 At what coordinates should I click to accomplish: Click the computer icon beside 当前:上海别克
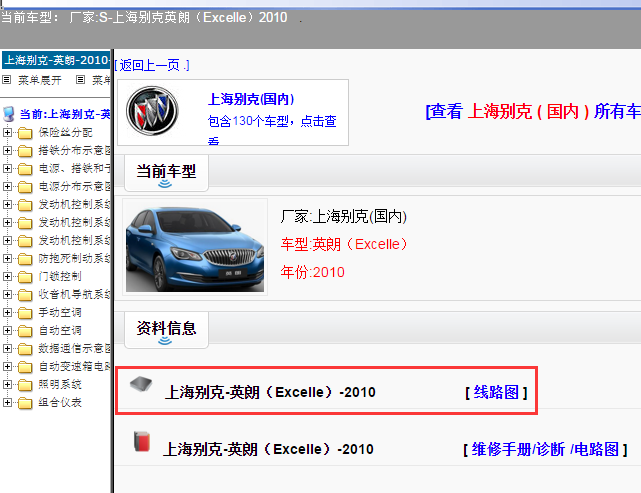(x=8, y=114)
